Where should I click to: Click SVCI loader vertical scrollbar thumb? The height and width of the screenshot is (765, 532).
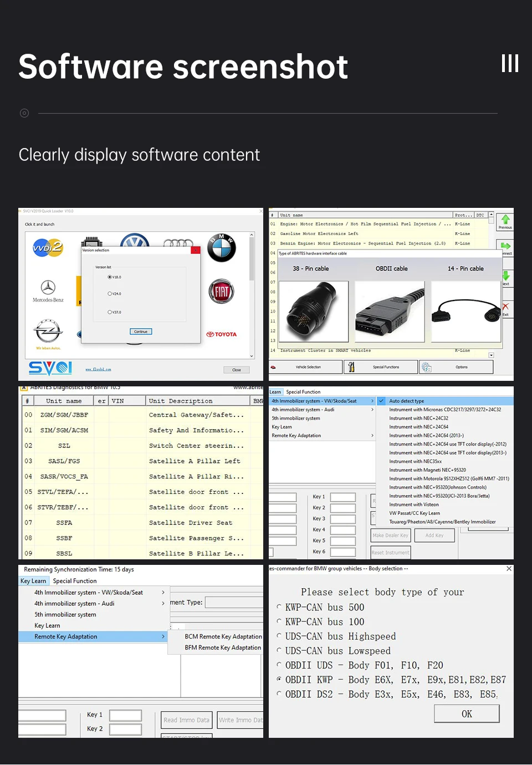coord(252,259)
